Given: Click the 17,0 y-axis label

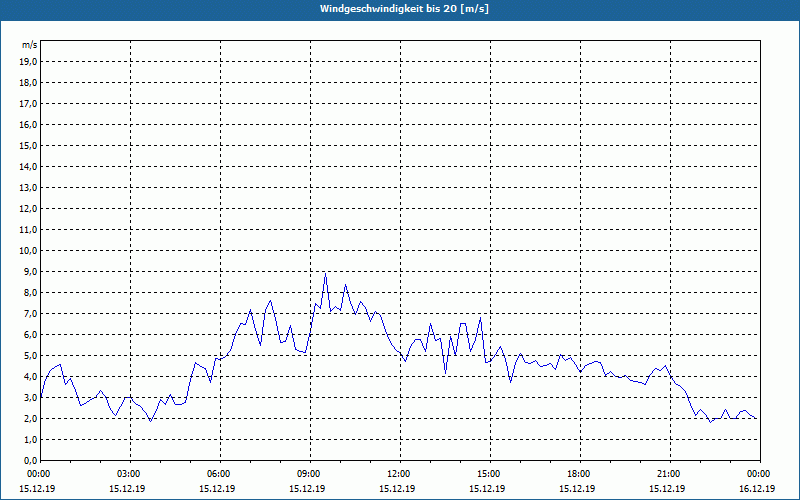Looking at the screenshot, I should pyautogui.click(x=28, y=104).
